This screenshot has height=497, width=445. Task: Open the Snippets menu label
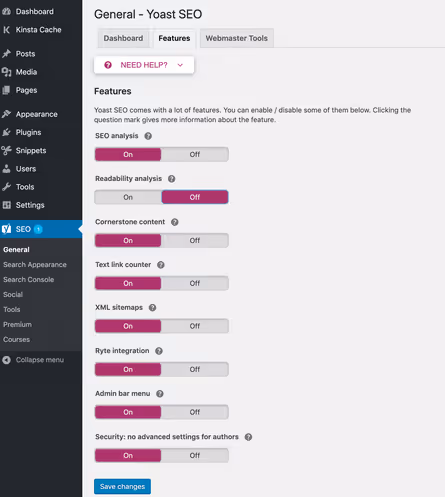31,151
